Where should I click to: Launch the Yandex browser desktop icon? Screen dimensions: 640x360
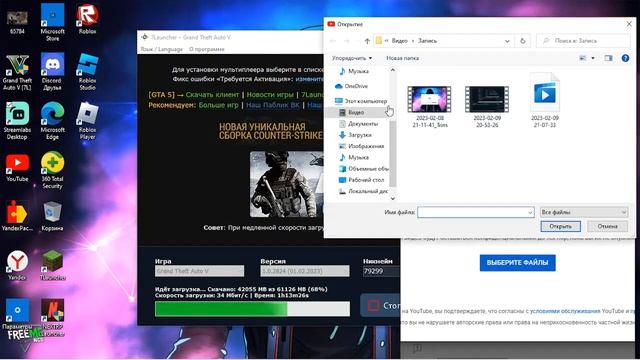pyautogui.click(x=17, y=265)
